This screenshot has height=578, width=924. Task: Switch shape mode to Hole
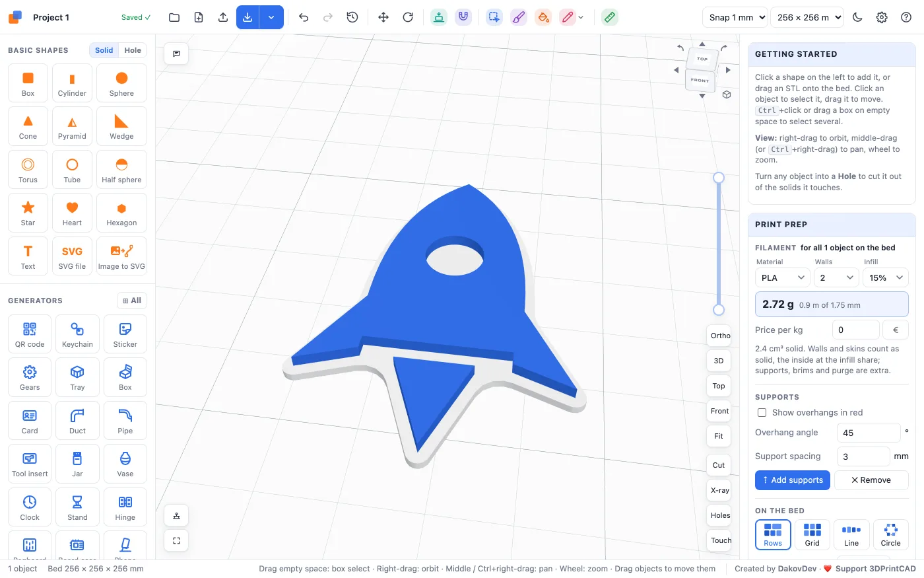(133, 50)
